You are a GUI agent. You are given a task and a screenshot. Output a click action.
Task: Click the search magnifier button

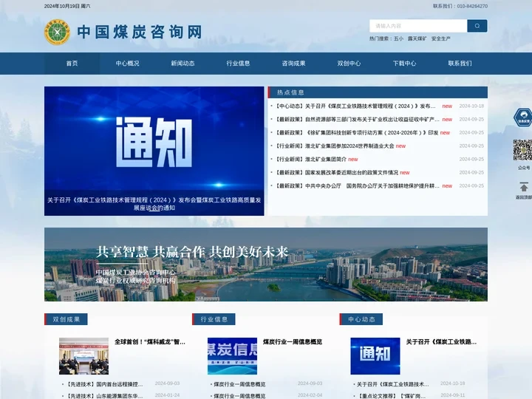click(477, 26)
